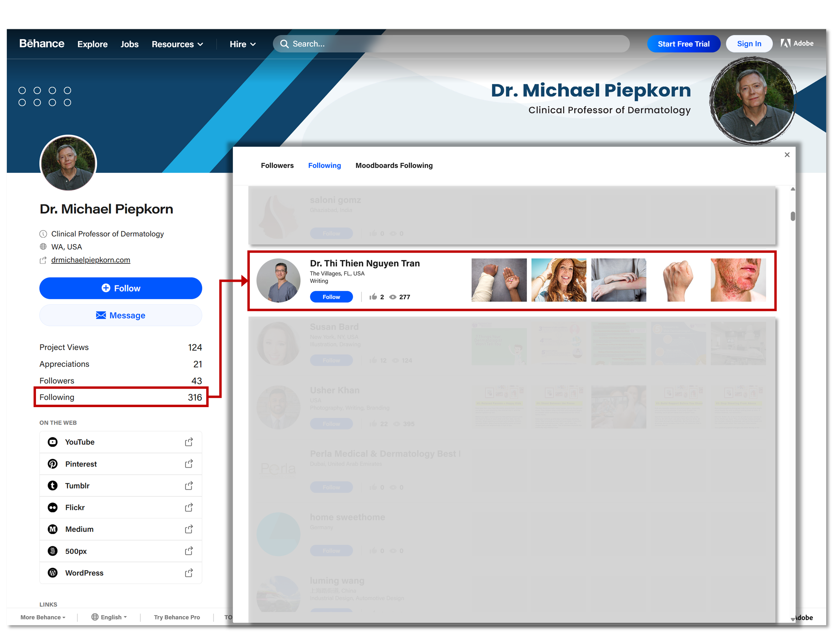833x644 pixels.
Task: Expand the More Behance footer menu
Action: coord(43,617)
